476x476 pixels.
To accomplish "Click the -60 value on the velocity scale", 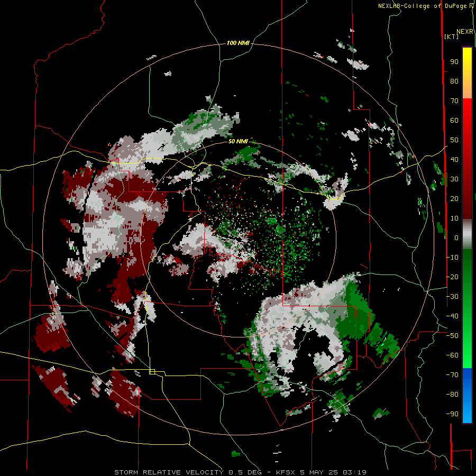I will tap(452, 355).
